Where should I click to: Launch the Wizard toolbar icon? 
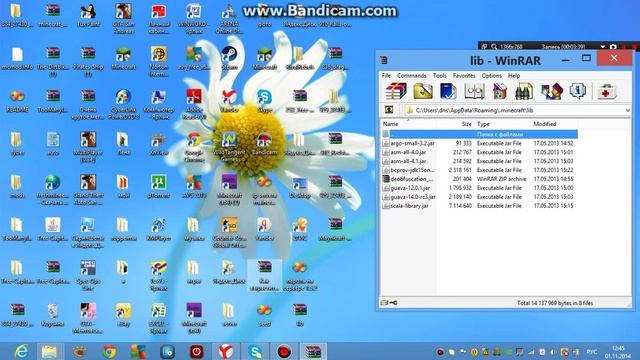(551, 91)
